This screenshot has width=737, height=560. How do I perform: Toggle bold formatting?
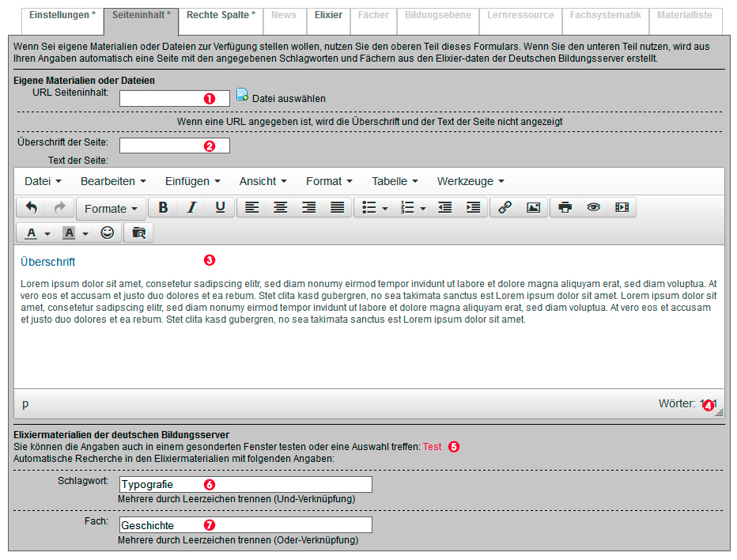[x=163, y=207]
